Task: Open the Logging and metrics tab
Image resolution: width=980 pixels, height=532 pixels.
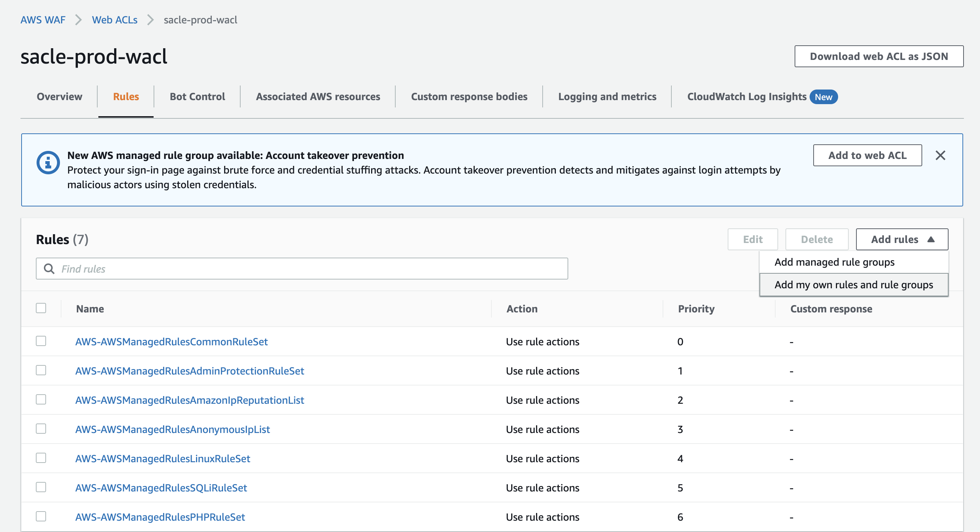Action: [x=607, y=96]
